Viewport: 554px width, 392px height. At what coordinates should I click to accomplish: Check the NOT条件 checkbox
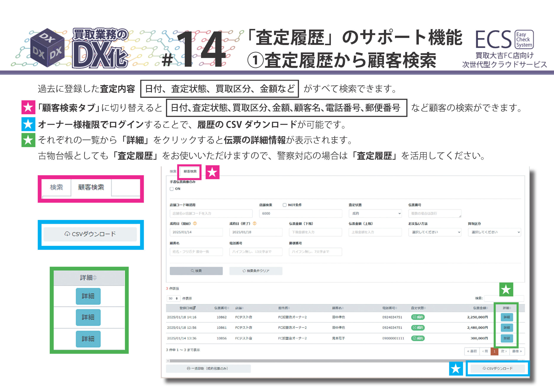pyautogui.click(x=285, y=205)
